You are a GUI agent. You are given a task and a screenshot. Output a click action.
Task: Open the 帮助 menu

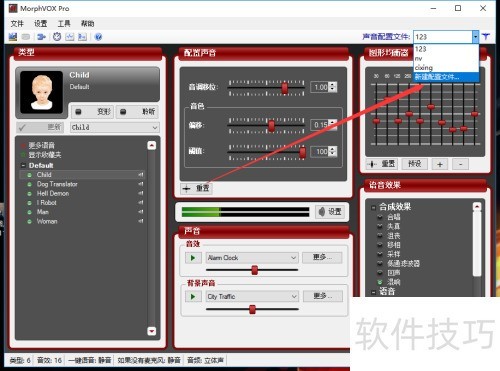(x=87, y=24)
